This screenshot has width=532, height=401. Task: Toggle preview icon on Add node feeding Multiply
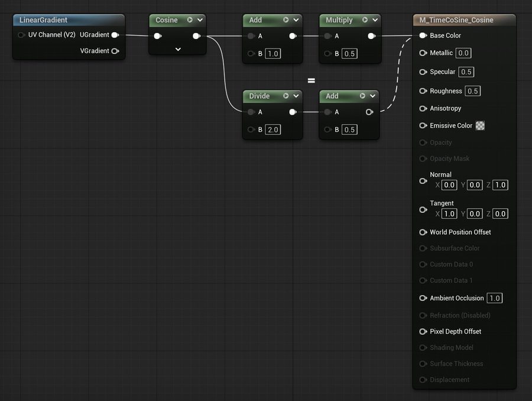pyautogui.click(x=286, y=20)
